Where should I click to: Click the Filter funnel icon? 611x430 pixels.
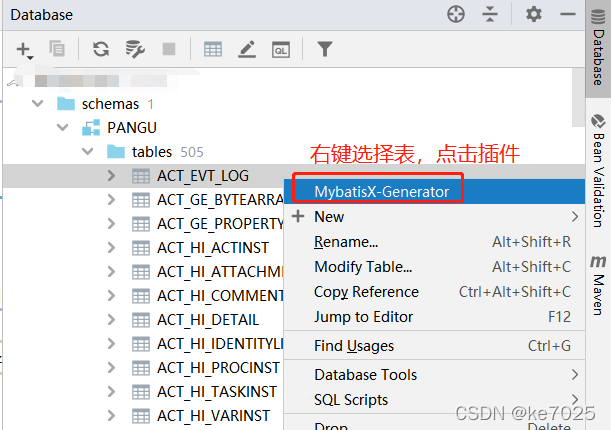coord(325,49)
